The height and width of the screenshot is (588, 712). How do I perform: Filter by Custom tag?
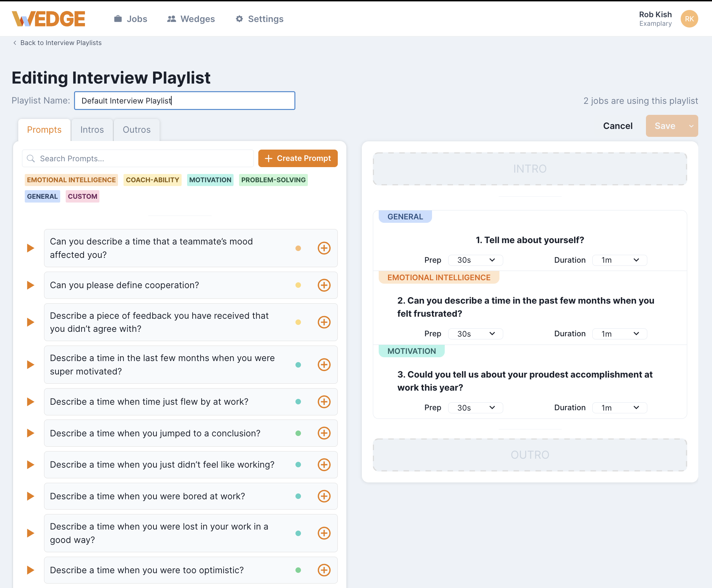[x=83, y=196]
